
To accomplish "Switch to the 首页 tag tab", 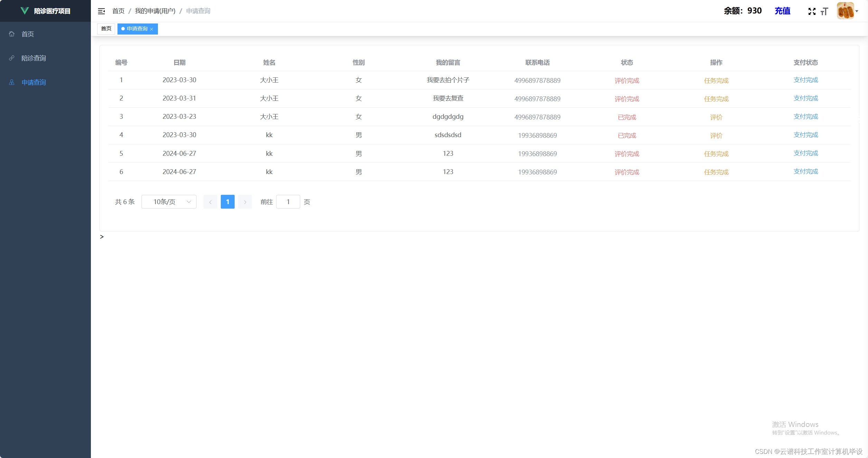I will pyautogui.click(x=106, y=29).
